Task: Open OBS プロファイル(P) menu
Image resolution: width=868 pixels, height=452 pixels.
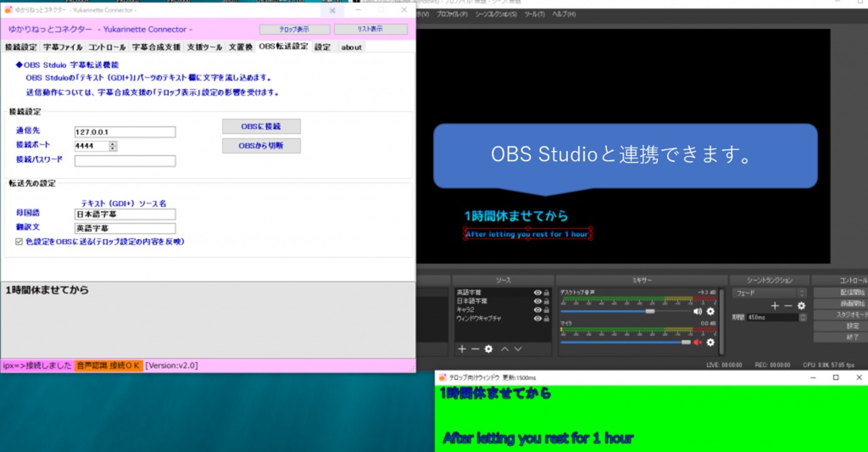Action: point(452,14)
